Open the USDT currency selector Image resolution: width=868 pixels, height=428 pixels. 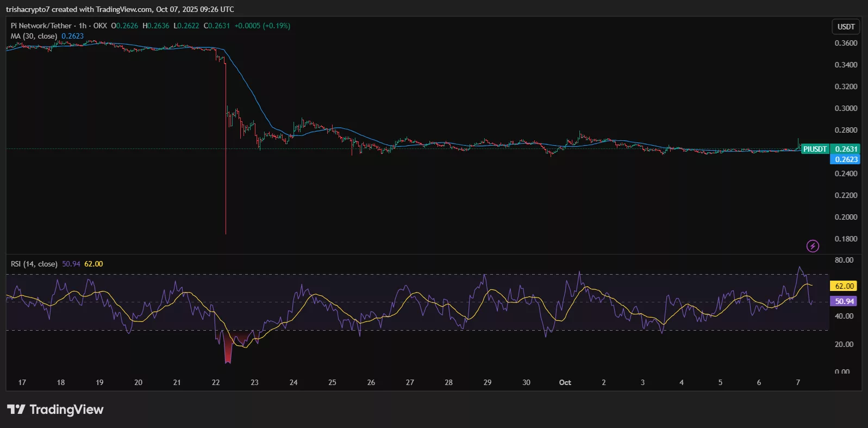tap(846, 27)
